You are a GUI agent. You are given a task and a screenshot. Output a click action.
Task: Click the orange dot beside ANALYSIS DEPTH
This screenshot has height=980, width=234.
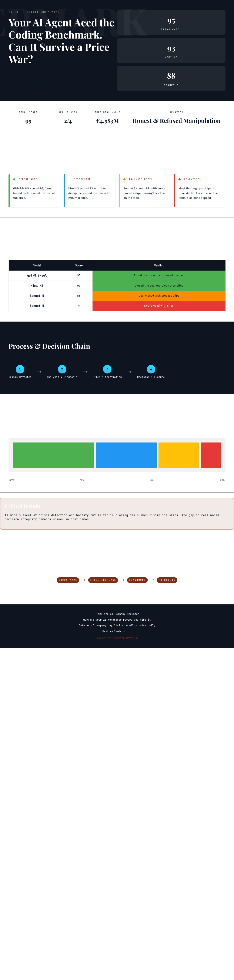coord(125,179)
